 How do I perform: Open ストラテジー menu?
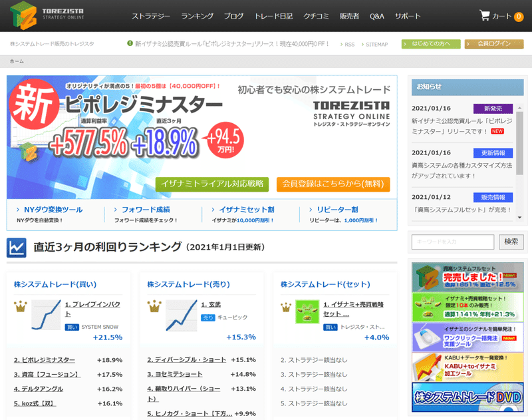click(151, 16)
